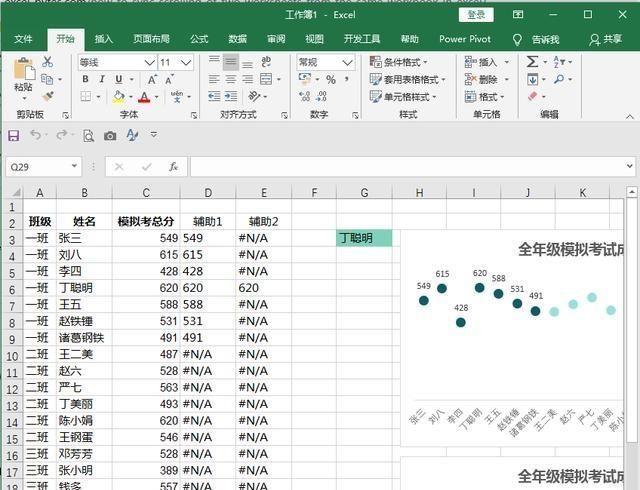The width and height of the screenshot is (640, 490).
Task: Apply the red font color A
Action: pos(144,97)
